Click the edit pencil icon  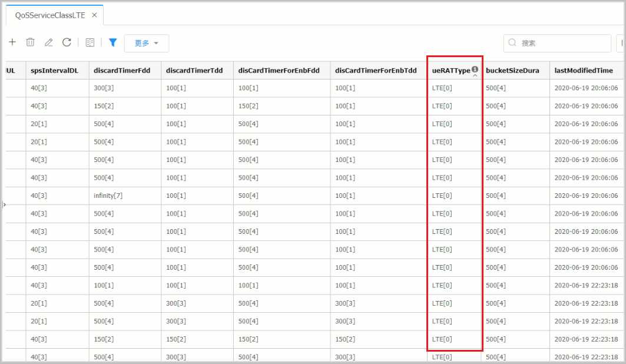tap(48, 42)
